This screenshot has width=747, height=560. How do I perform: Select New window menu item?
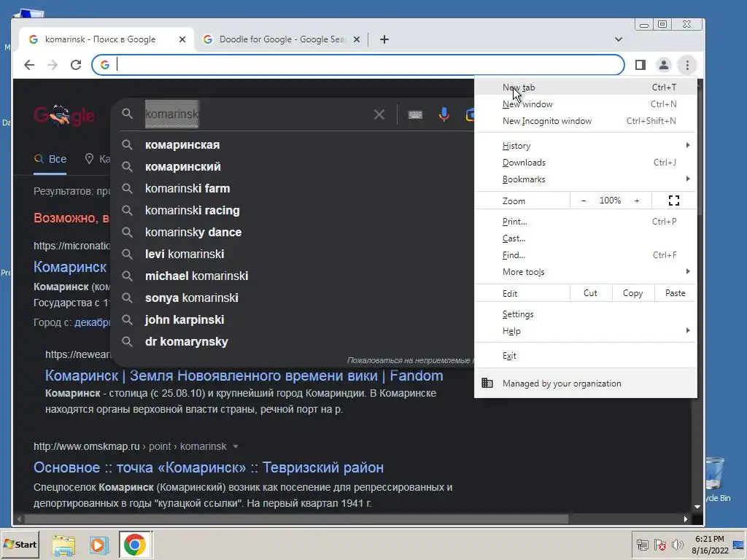coord(586,104)
